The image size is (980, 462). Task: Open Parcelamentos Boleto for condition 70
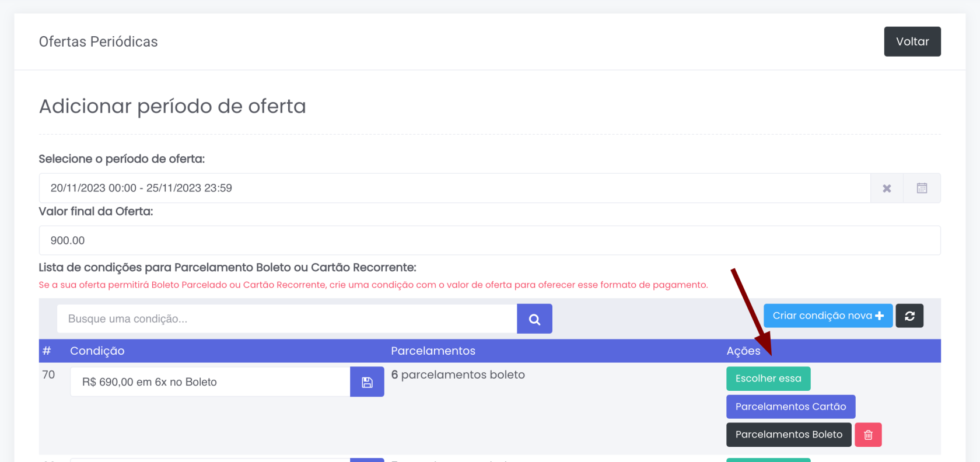tap(789, 435)
